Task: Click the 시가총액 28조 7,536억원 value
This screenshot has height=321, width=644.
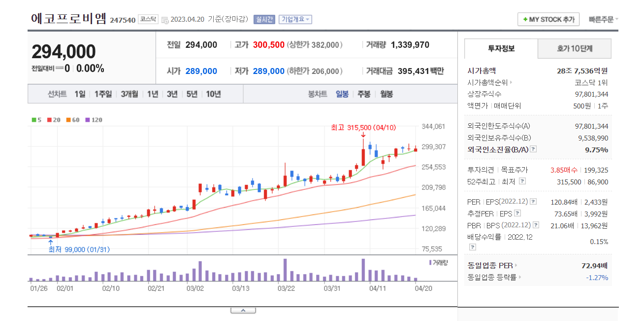Action: [582, 71]
